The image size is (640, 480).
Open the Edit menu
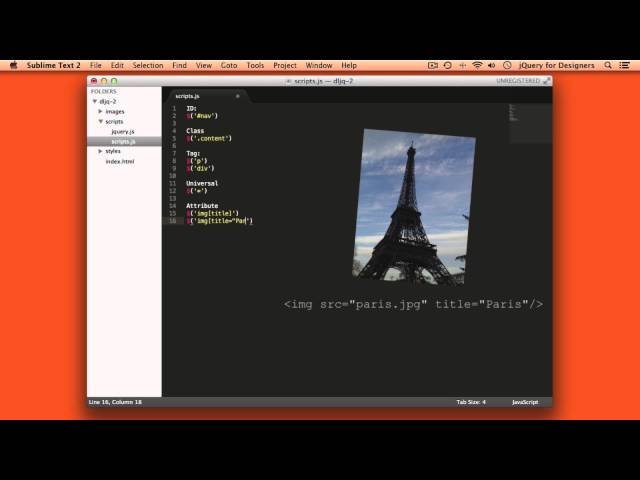(117, 65)
